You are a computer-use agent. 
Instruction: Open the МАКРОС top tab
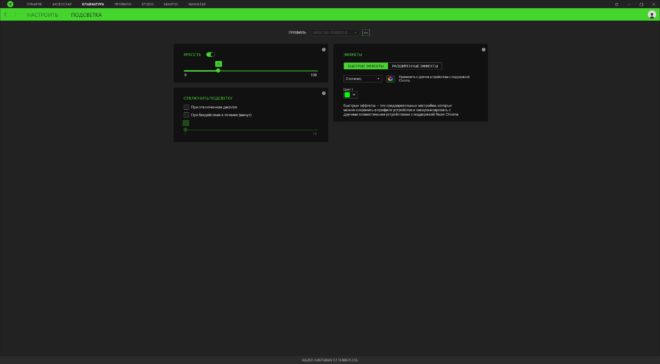(171, 4)
